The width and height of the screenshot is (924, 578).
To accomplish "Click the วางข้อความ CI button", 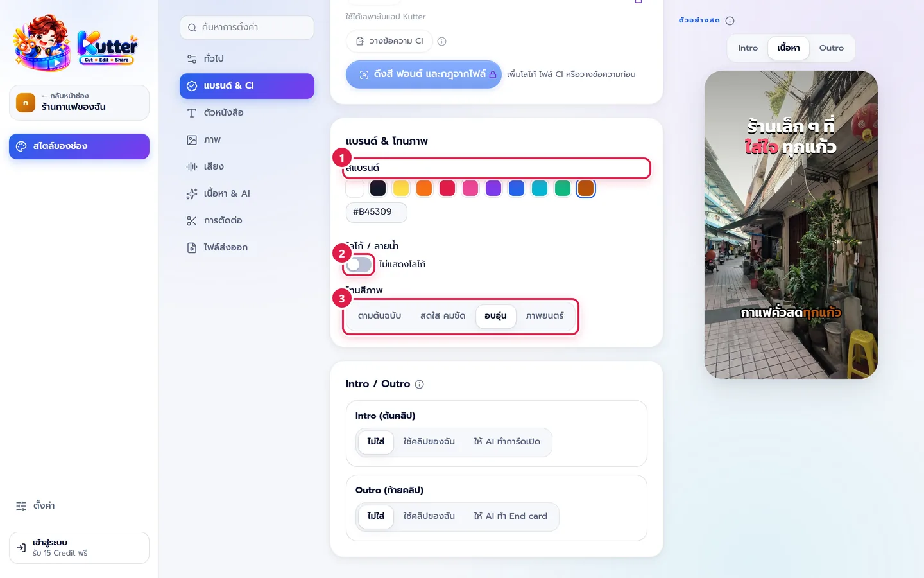I will (x=389, y=41).
